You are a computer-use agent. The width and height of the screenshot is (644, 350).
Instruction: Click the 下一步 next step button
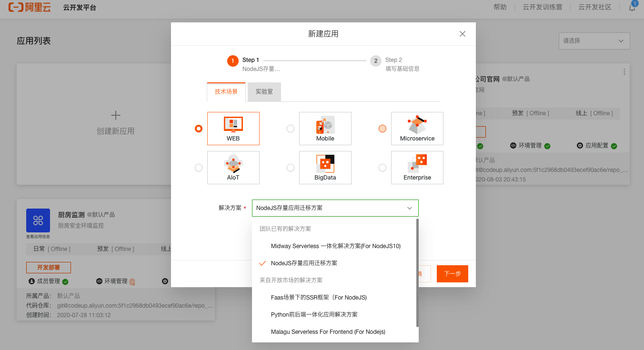(x=452, y=274)
